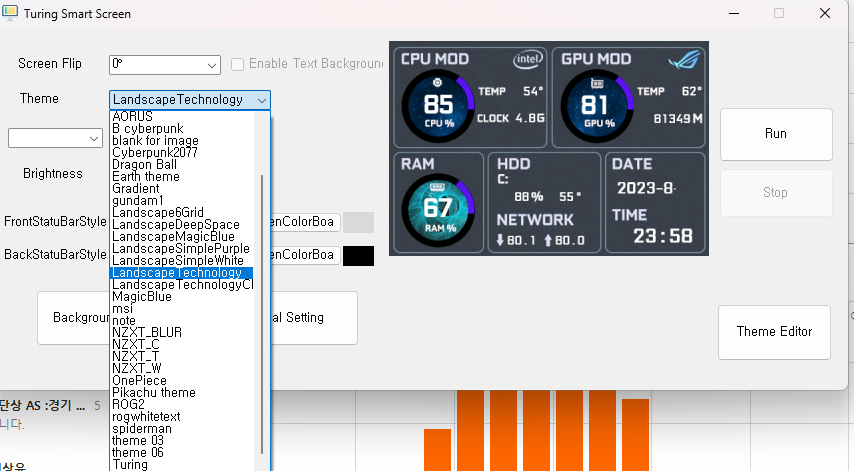This screenshot has width=854, height=471.
Task: Click BackStatuBarStyle ScreenColorBoard button
Action: [x=306, y=255]
